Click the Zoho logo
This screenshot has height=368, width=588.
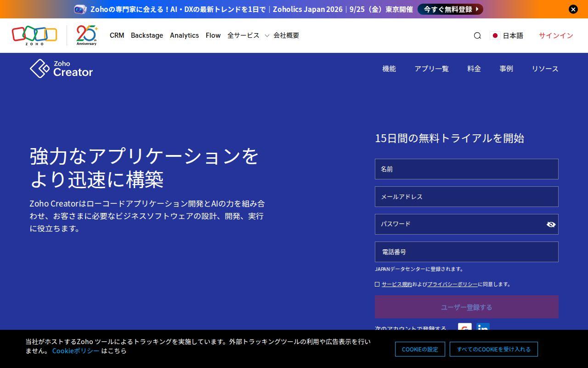click(34, 35)
